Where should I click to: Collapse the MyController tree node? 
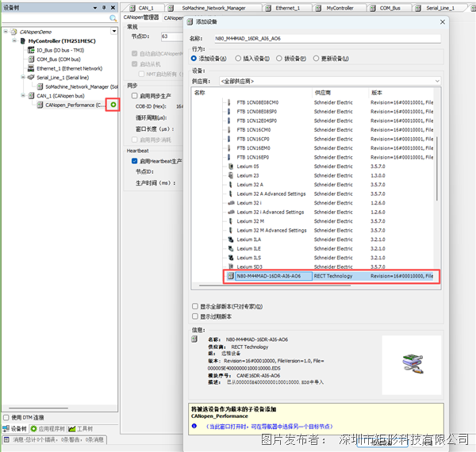[14, 40]
